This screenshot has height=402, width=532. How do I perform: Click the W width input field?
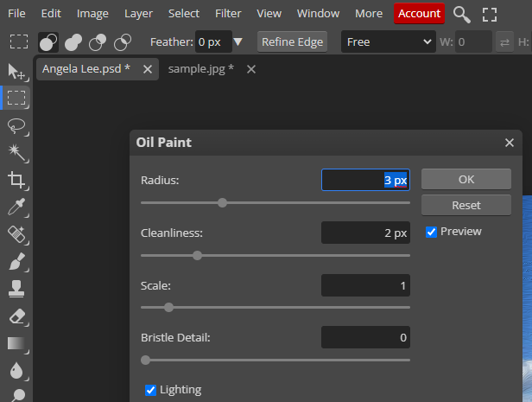coord(473,41)
